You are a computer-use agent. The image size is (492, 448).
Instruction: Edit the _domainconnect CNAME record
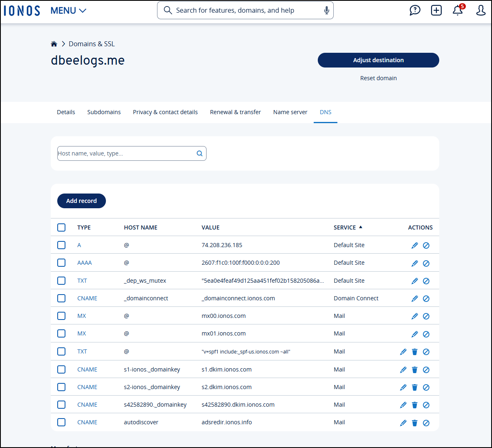tap(415, 299)
